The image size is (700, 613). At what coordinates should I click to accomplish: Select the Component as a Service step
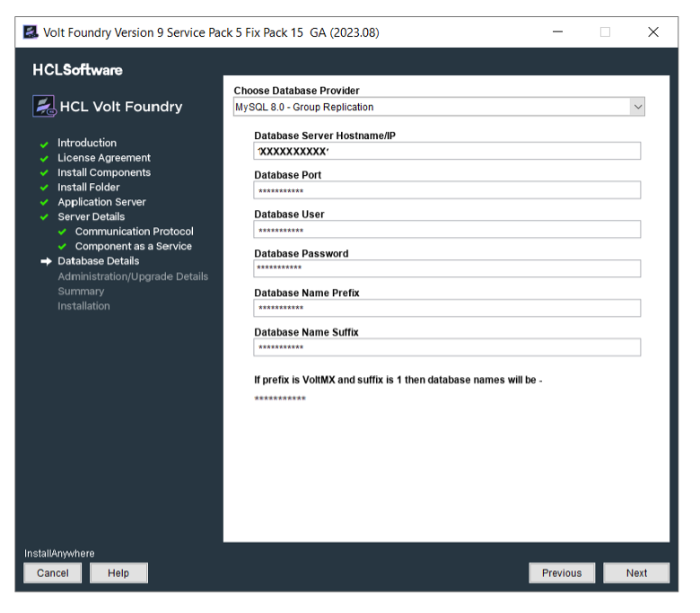(x=133, y=247)
